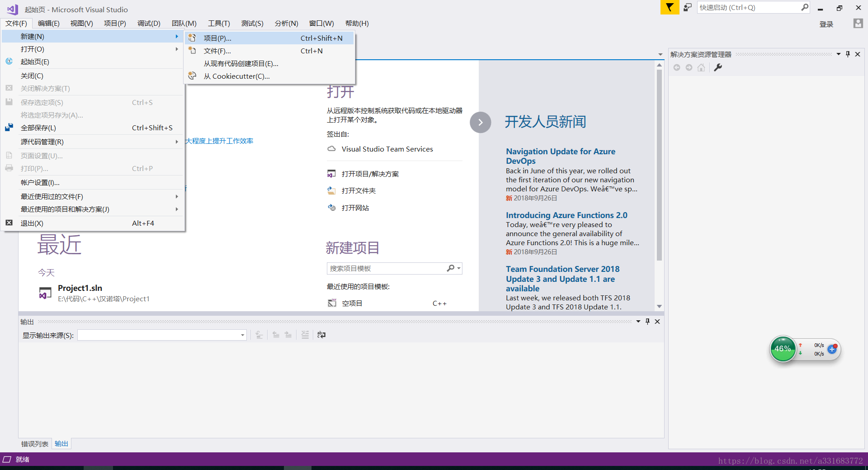Click the 打开文件夹 folder icon

click(332, 190)
